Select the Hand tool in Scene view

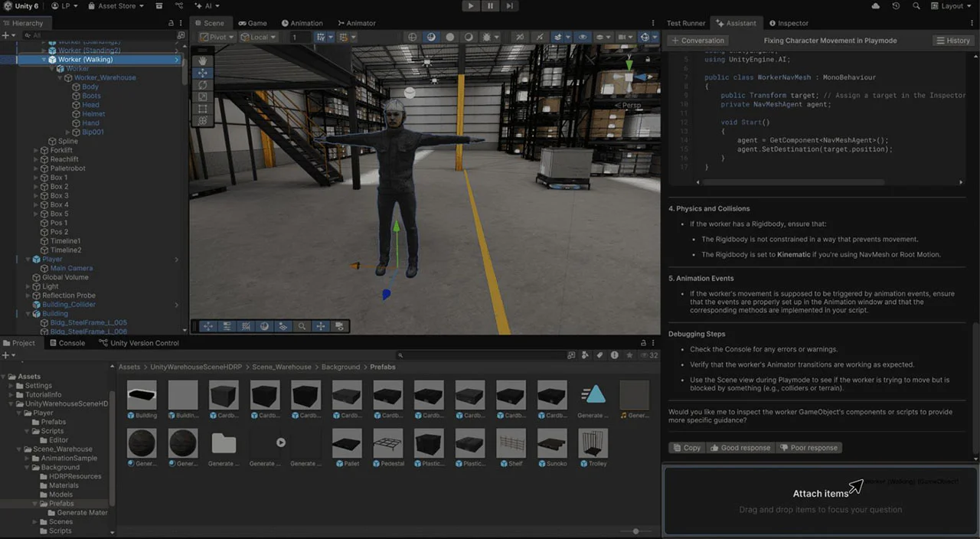pyautogui.click(x=202, y=60)
